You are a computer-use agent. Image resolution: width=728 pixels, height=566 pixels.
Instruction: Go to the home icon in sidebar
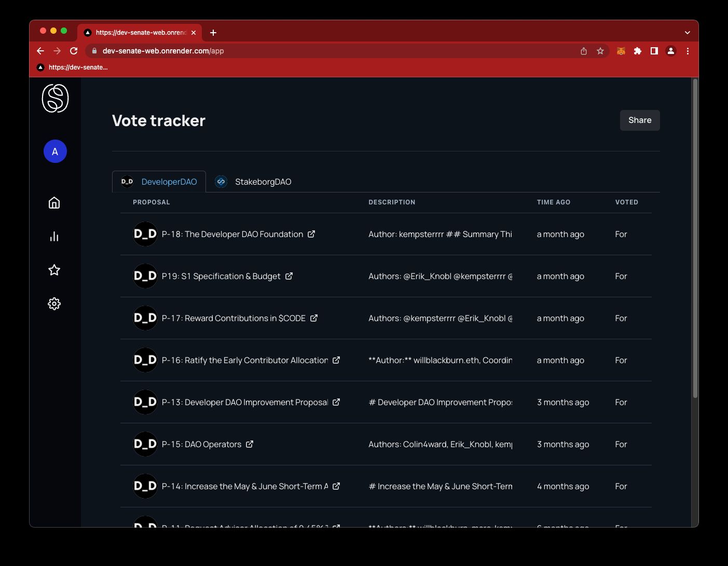54,203
